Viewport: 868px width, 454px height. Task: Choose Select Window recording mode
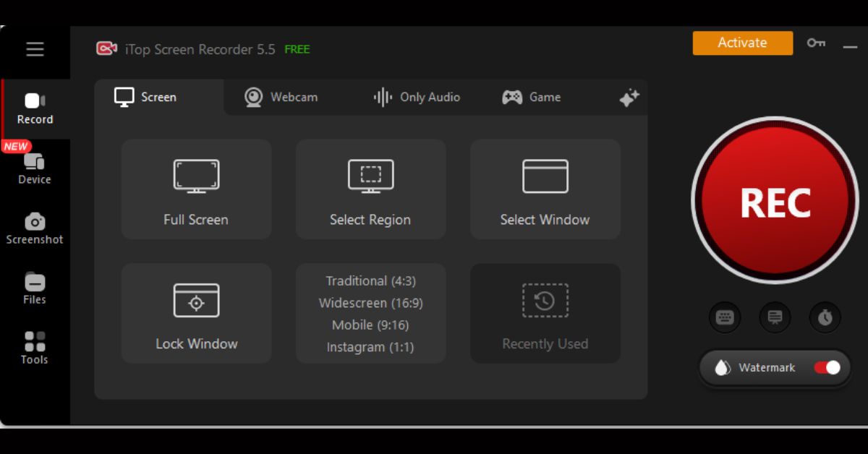[x=545, y=189]
